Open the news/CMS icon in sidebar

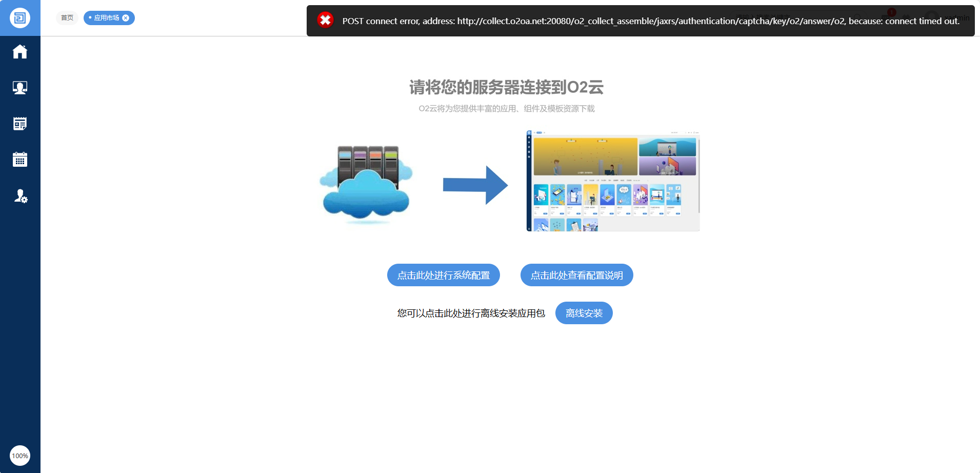(20, 124)
